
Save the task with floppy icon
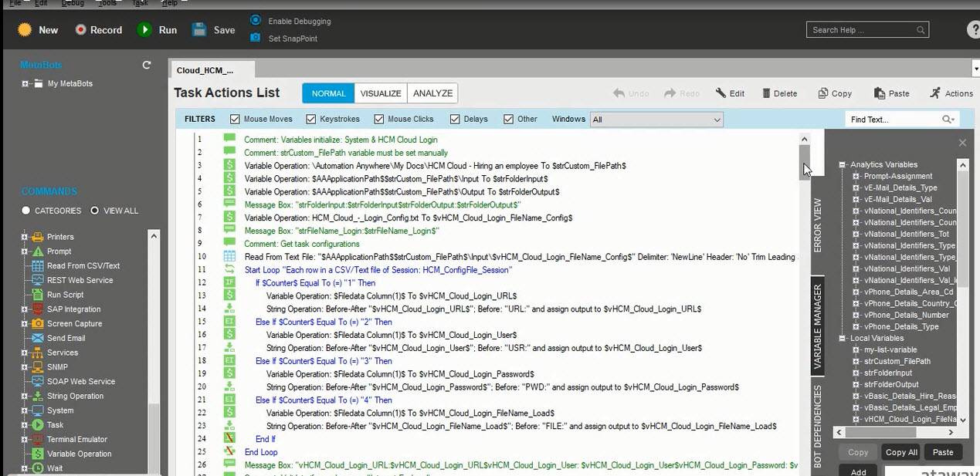point(199,30)
